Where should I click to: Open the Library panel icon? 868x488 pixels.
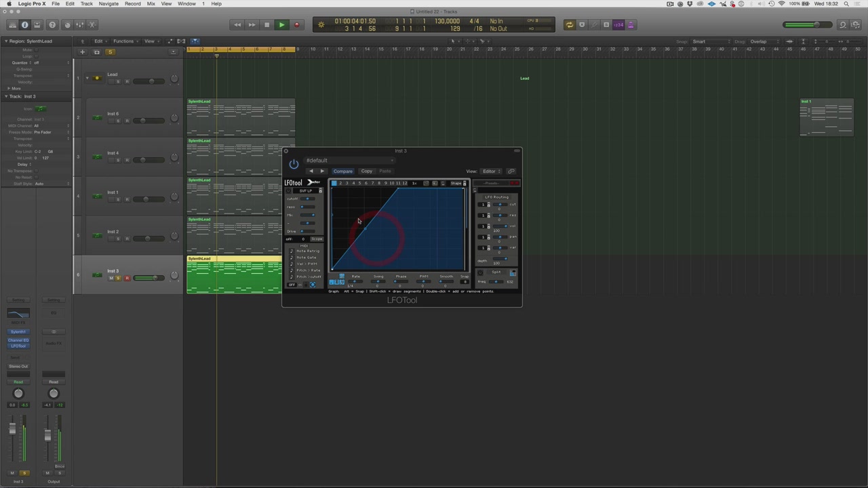click(12, 25)
